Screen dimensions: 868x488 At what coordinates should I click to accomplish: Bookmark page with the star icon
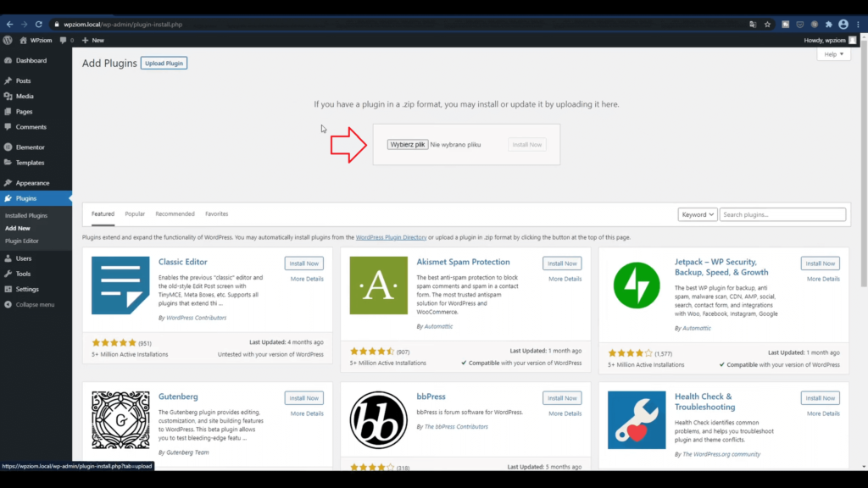click(x=769, y=25)
